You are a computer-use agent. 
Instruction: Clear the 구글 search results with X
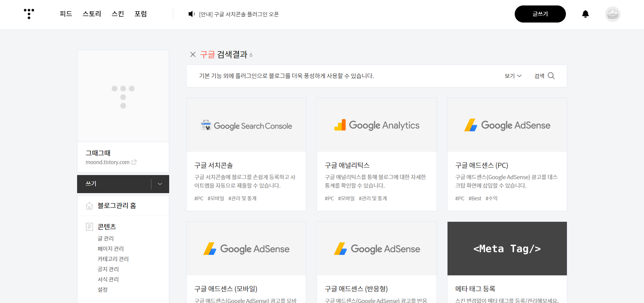coord(193,55)
